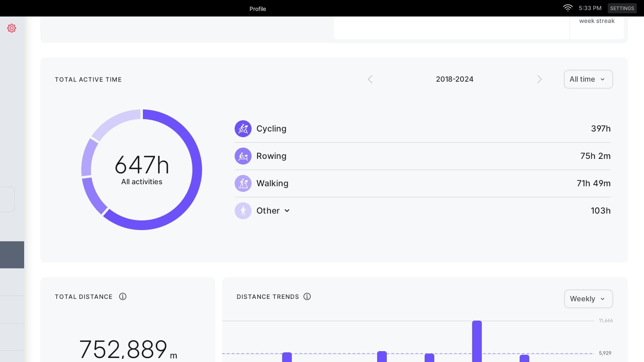Open SETTINGS in the top bar
The height and width of the screenshot is (362, 644).
click(622, 8)
